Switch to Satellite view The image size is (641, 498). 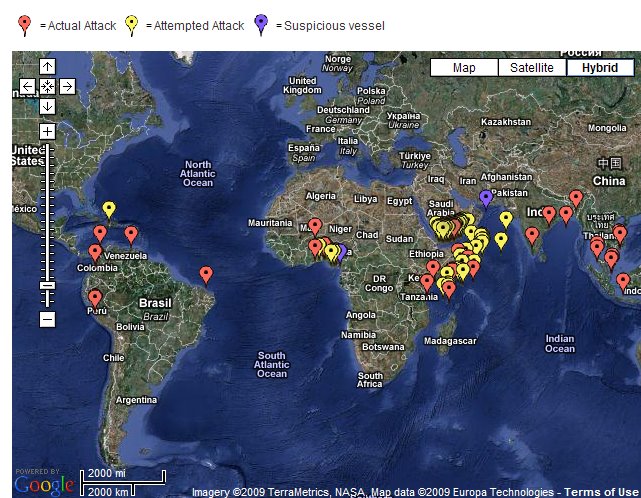pos(532,67)
